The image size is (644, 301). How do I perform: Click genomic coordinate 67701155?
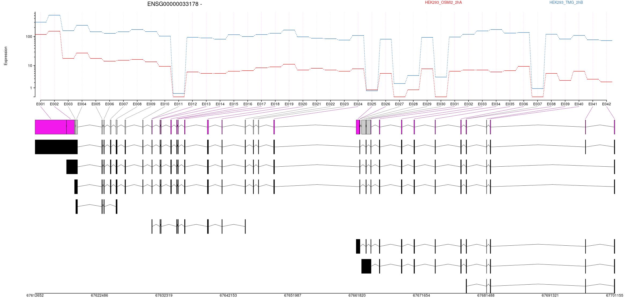click(615, 295)
